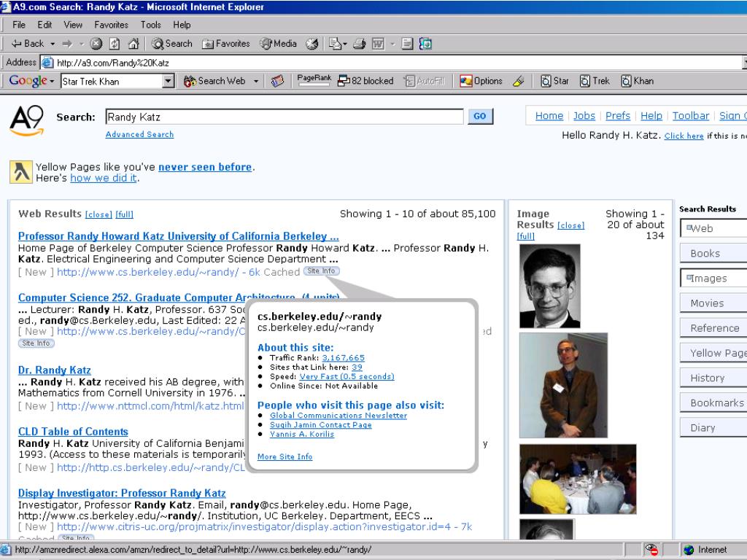Click the Yellow Pages icon beside the announcement

point(21,172)
